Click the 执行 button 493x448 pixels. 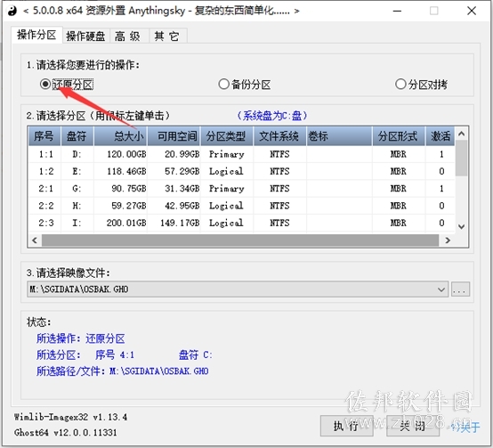[x=346, y=426]
